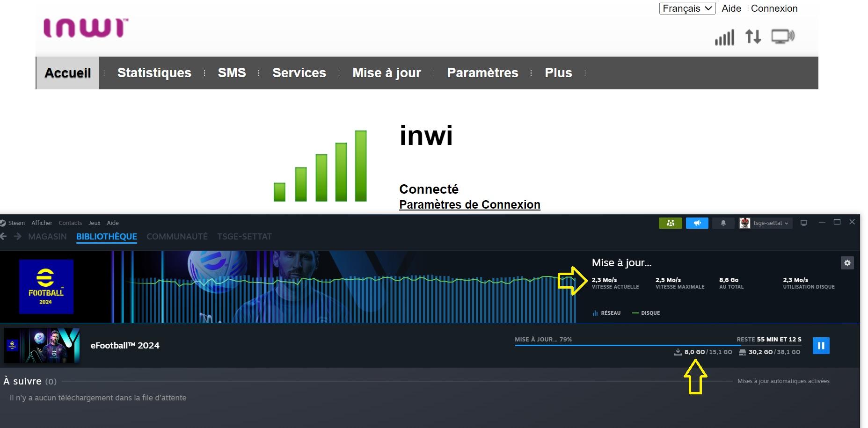Open the Contacts menu in Steam
868x428 pixels.
point(70,223)
